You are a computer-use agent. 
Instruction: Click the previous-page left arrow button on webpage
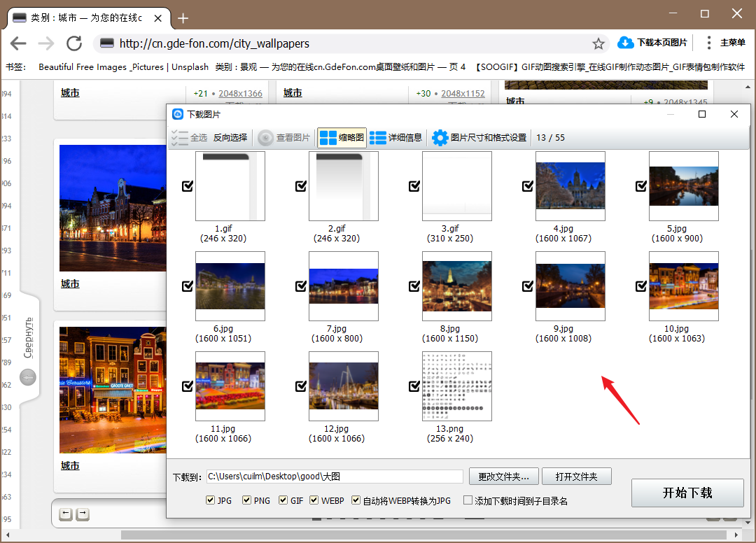(x=66, y=514)
